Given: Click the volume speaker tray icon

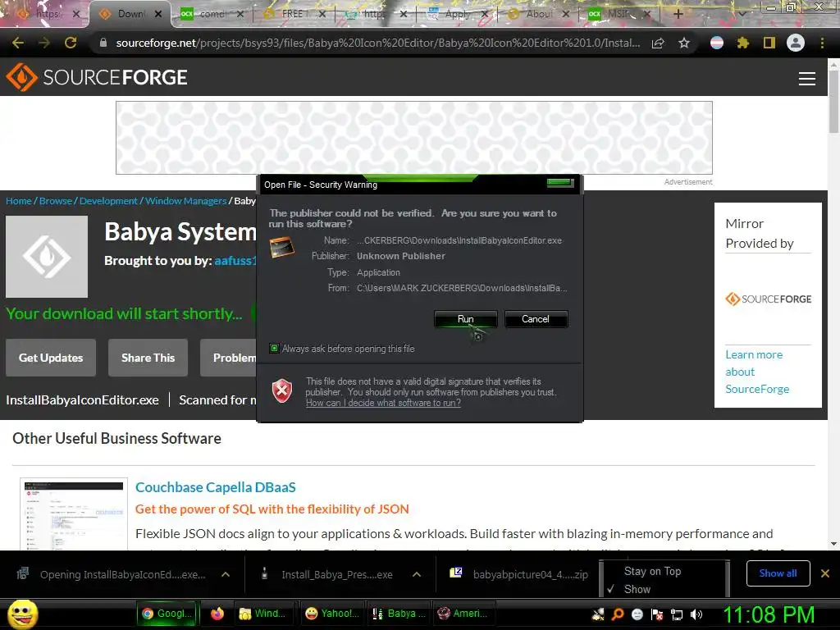Looking at the screenshot, I should [x=696, y=614].
